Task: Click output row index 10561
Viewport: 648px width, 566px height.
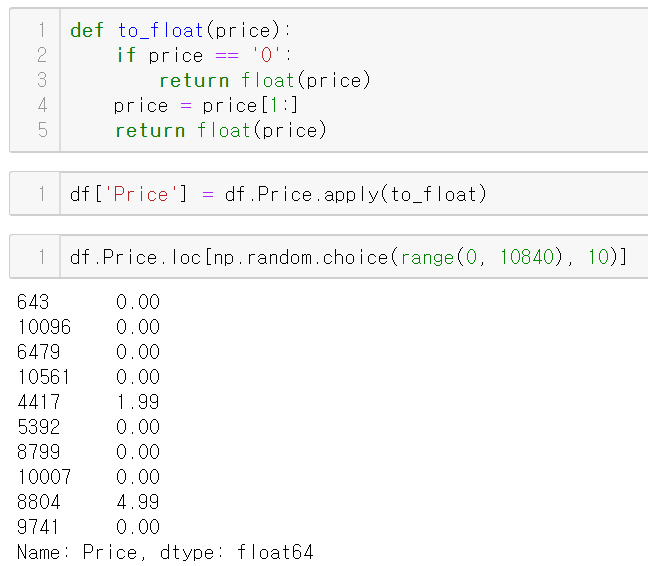Action: (44, 377)
